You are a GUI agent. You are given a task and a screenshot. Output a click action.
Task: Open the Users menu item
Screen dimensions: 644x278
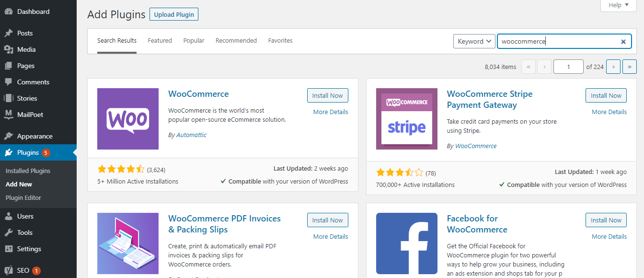click(x=38, y=216)
